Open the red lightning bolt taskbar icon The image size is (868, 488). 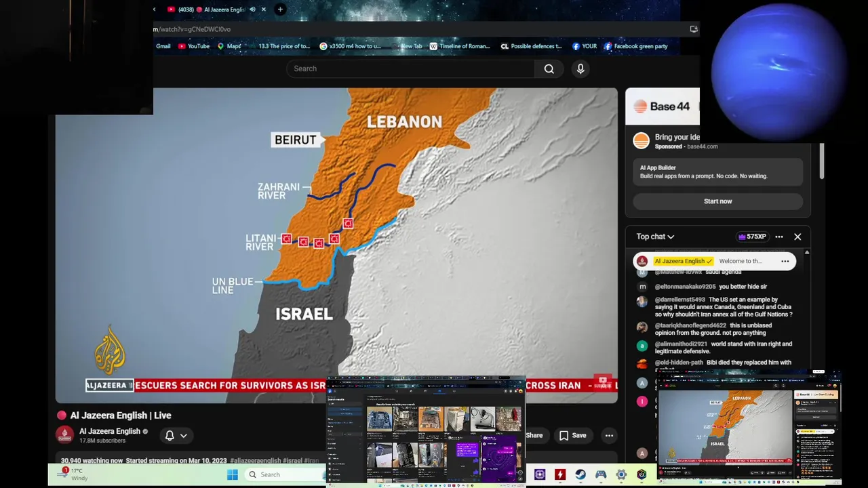[560, 474]
